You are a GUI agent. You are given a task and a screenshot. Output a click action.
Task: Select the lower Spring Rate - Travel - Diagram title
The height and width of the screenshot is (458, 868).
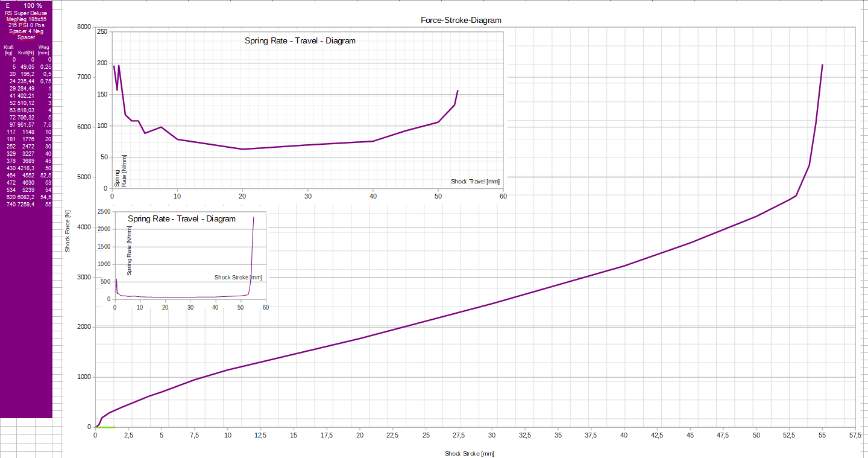pyautogui.click(x=181, y=218)
